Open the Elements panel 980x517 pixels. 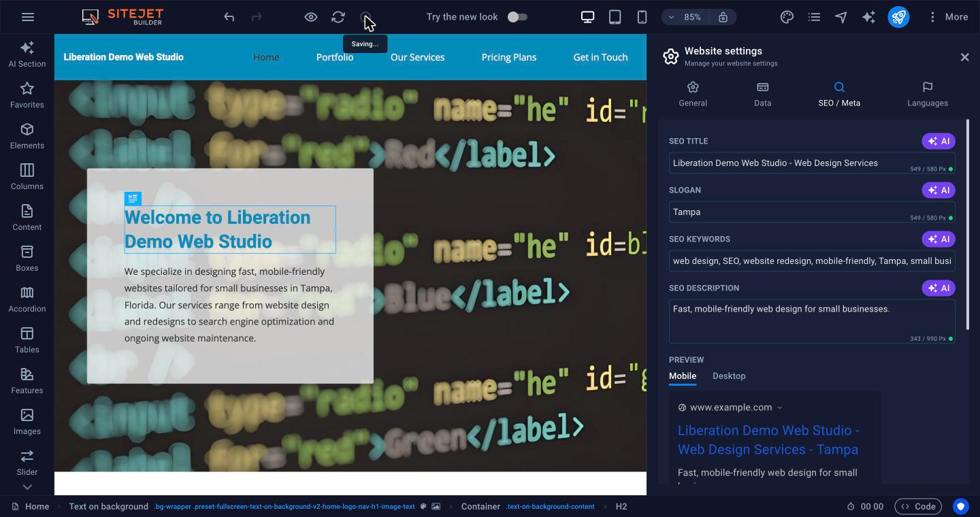pos(27,136)
